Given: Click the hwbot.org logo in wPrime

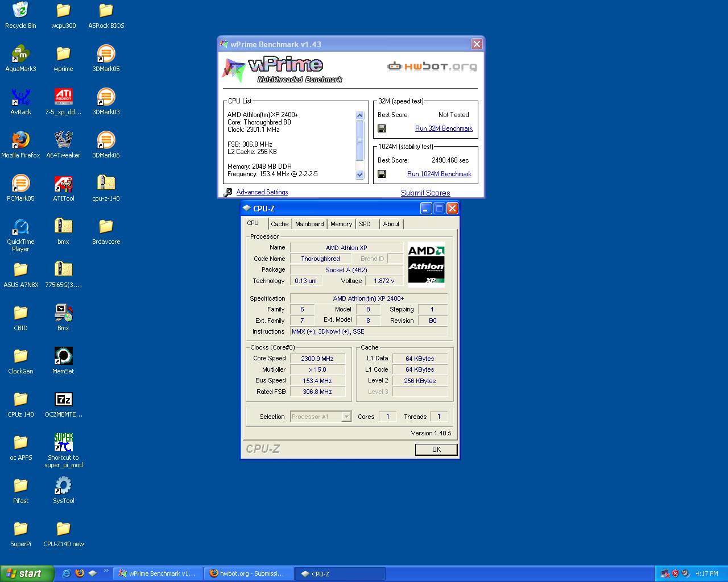Looking at the screenshot, I should [x=432, y=66].
